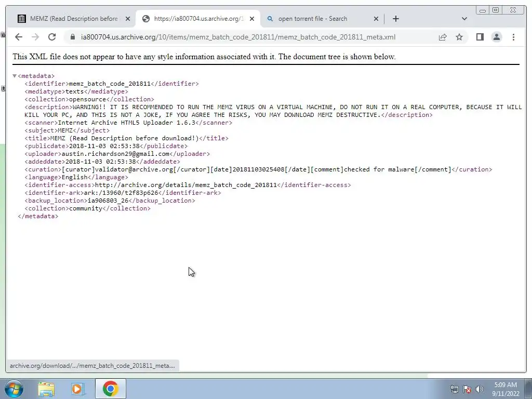Image resolution: width=532 pixels, height=399 pixels.
Task: Click the curation checked for malware text
Action: click(379, 169)
